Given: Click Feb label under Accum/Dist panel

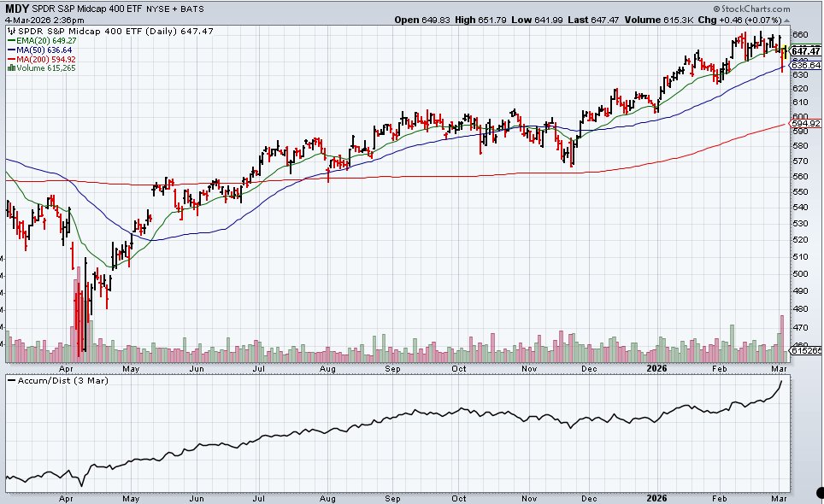Looking at the screenshot, I should click(720, 498).
